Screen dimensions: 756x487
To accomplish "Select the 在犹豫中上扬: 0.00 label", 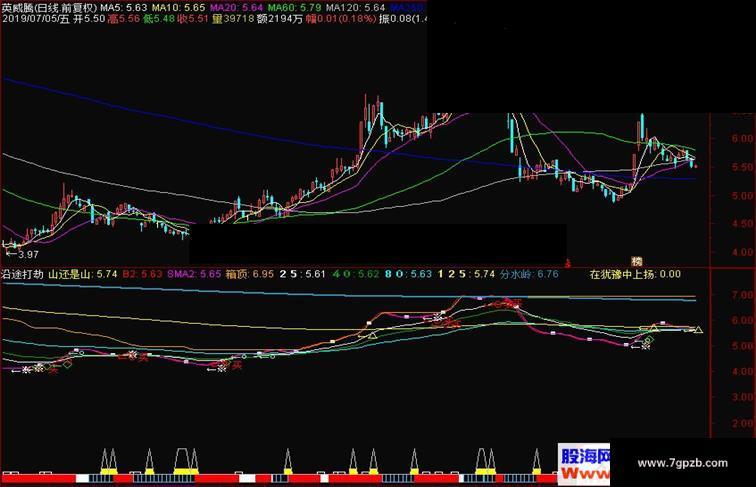I will click(x=635, y=274).
